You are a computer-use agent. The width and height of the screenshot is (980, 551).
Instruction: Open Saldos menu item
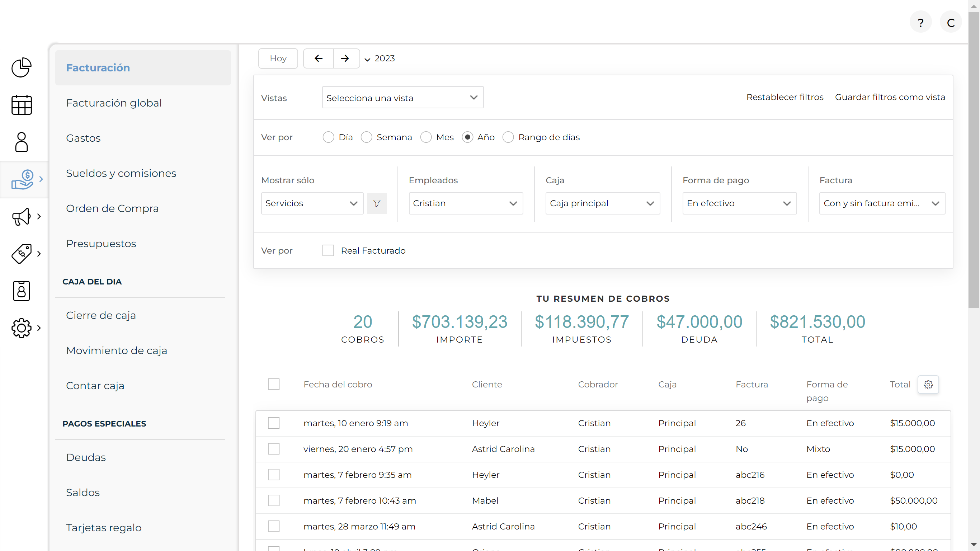pyautogui.click(x=83, y=493)
